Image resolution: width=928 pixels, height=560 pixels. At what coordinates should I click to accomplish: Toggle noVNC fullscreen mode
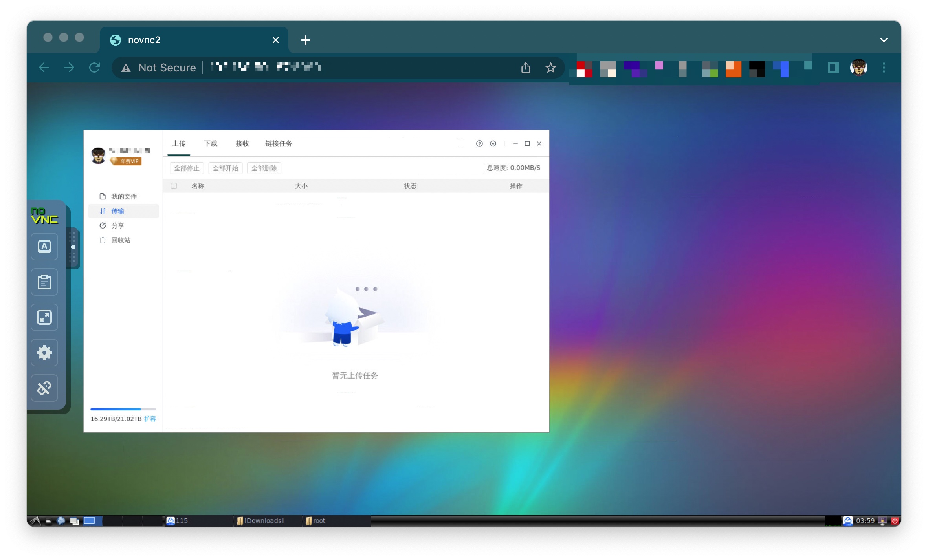(x=44, y=317)
